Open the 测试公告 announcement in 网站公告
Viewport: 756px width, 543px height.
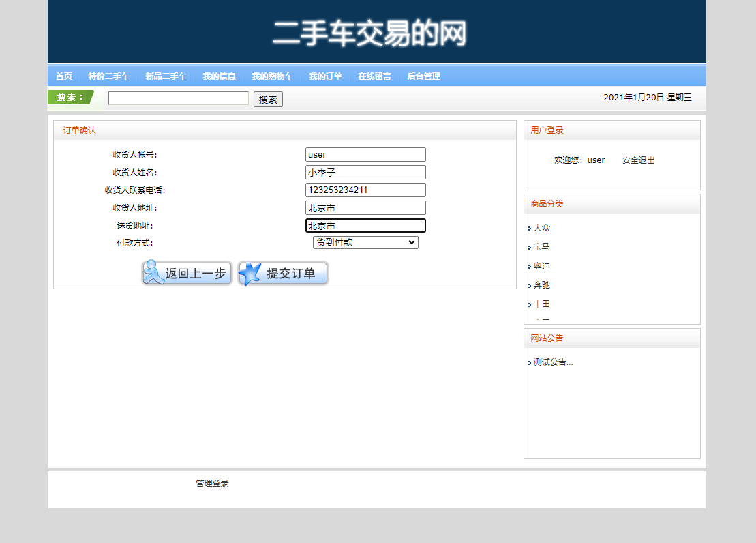(552, 362)
